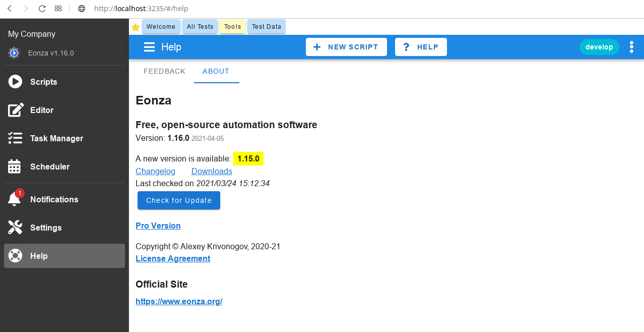Click the yellow star favorites icon
The image size is (644, 332).
136,27
